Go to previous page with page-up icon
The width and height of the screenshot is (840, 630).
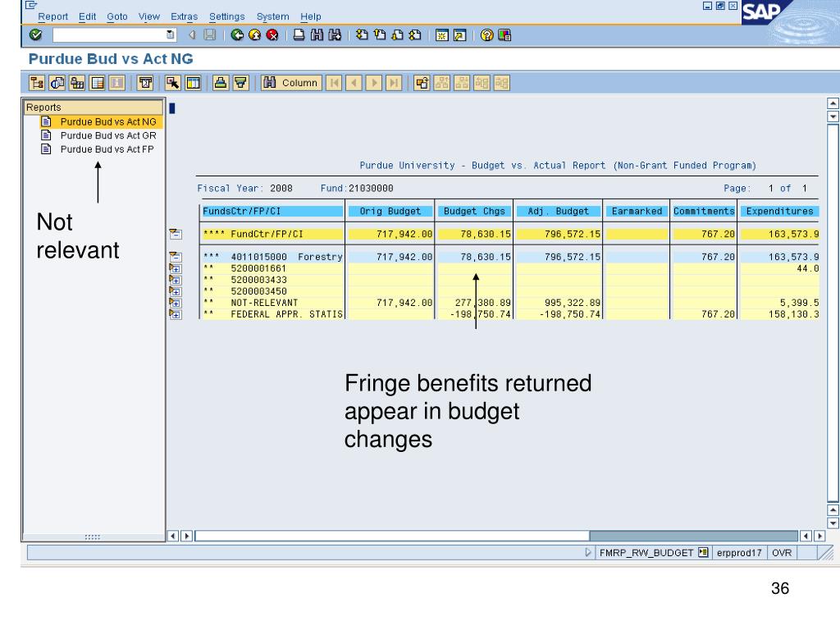tap(380, 34)
